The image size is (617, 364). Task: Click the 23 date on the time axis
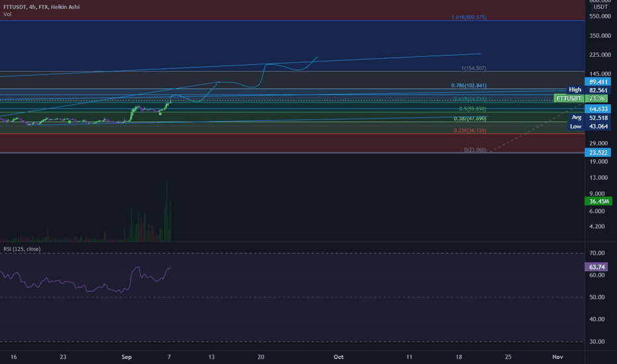click(x=63, y=357)
